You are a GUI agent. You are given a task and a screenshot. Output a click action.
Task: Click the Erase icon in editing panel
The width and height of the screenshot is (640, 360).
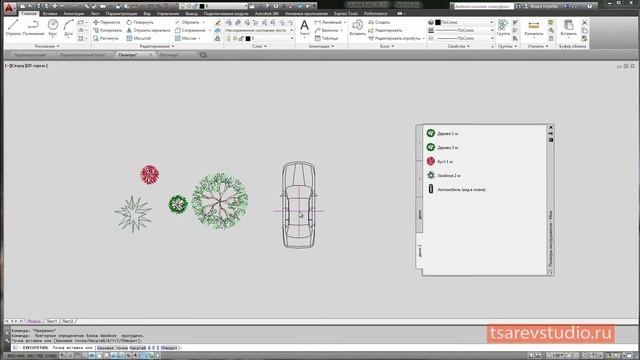pos(218,22)
